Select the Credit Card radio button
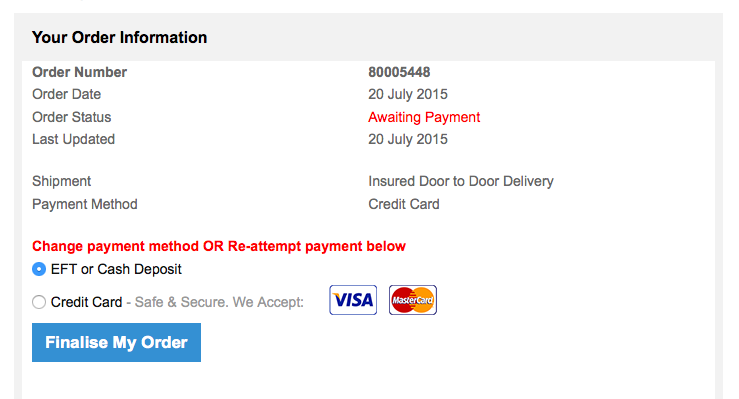 (39, 302)
